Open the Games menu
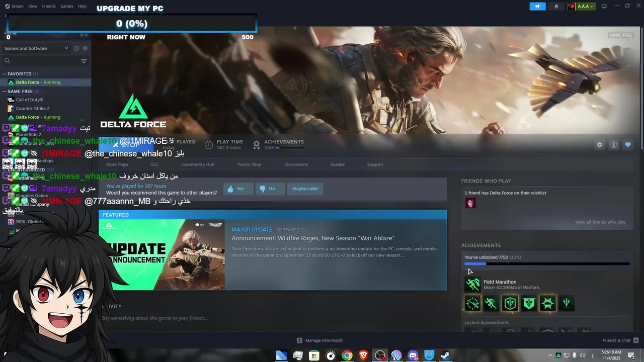This screenshot has width=644, height=362. 66,6
